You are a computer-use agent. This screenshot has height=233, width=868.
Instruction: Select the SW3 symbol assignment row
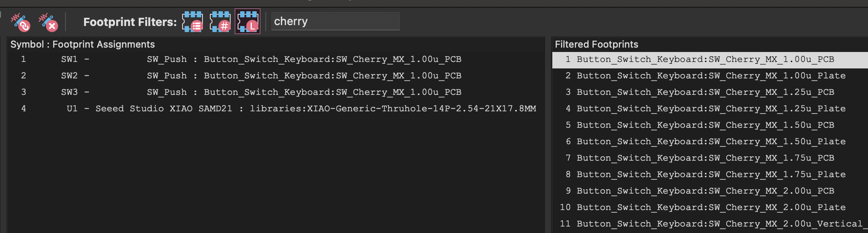pos(260,92)
